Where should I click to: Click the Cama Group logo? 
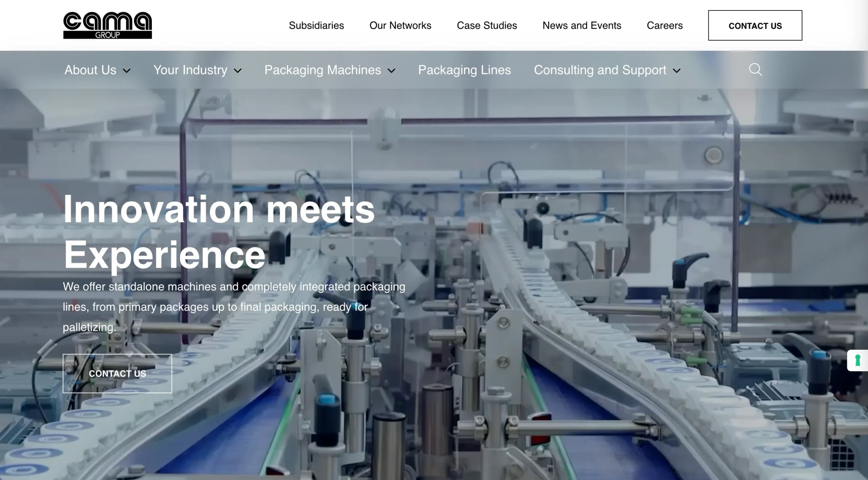107,24
